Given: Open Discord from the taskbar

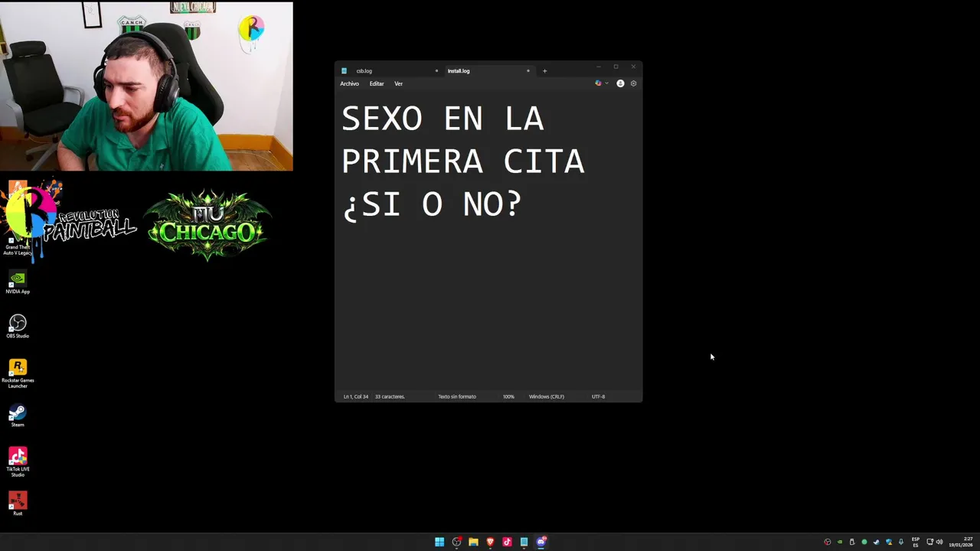Looking at the screenshot, I should click(541, 542).
